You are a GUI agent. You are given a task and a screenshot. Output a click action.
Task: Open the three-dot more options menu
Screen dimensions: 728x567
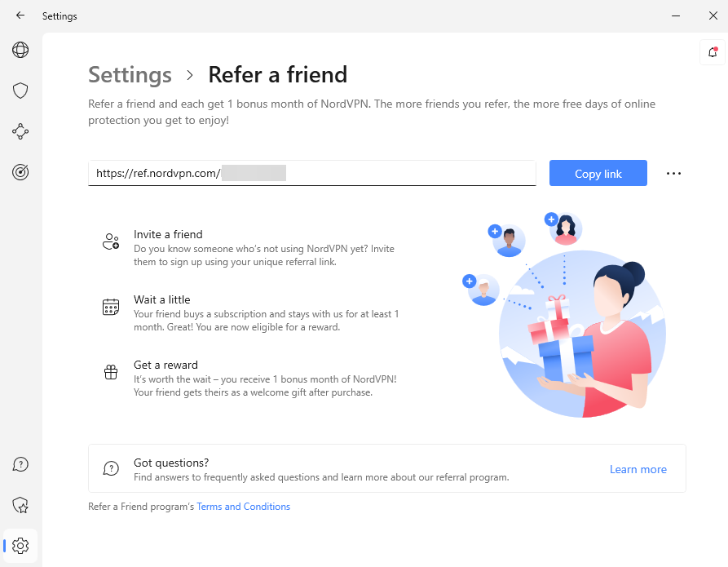tap(673, 173)
